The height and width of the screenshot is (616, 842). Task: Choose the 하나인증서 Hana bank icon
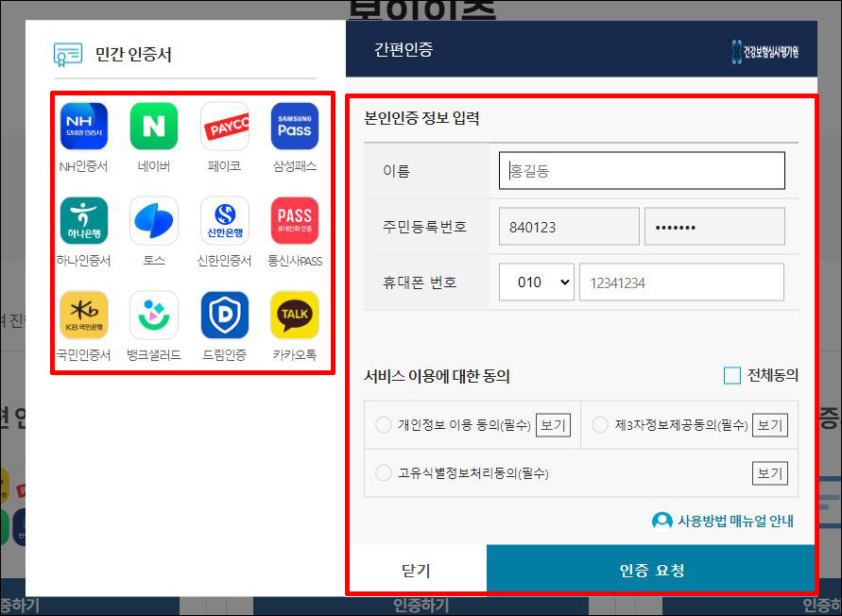coord(84,221)
